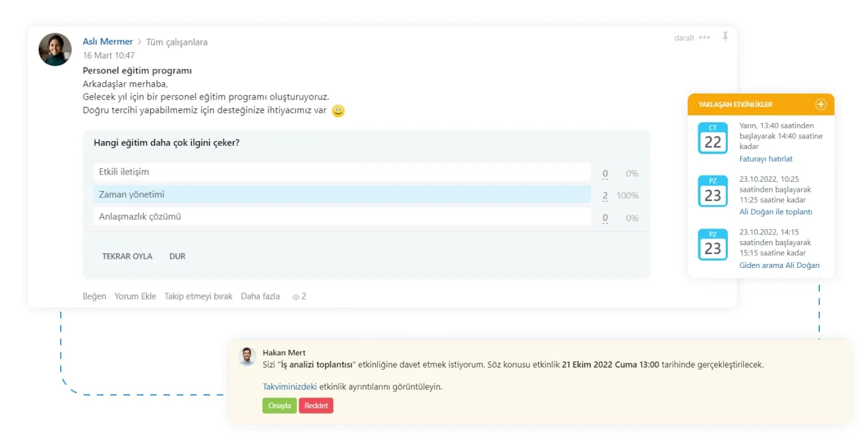This screenshot has width=868, height=441.
Task: Open the Faturayı hatırlat event link
Action: pyautogui.click(x=766, y=159)
